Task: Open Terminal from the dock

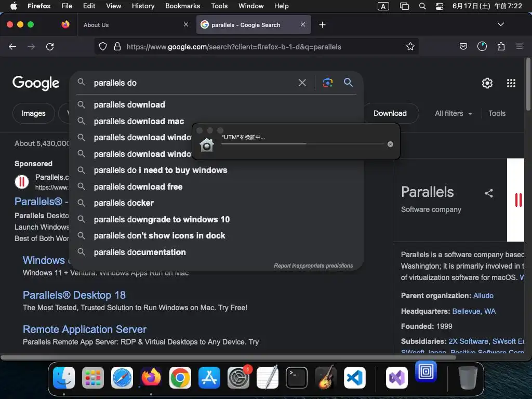Action: tap(297, 378)
